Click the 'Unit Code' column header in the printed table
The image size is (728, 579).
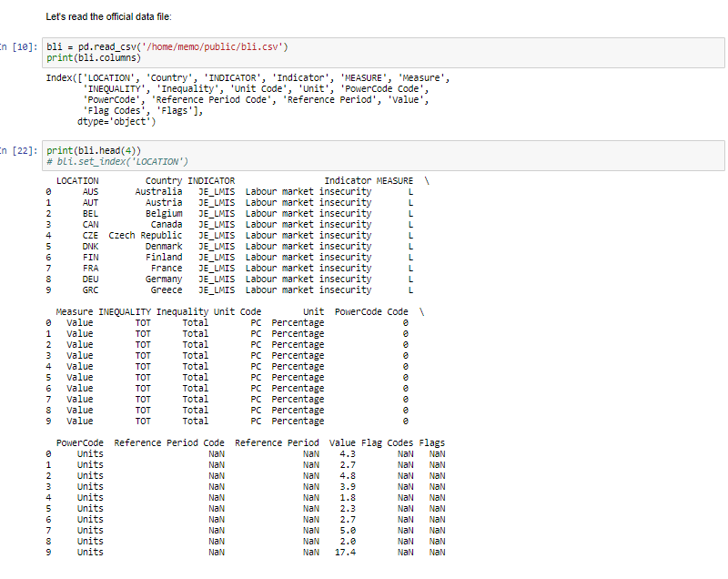pos(238,312)
